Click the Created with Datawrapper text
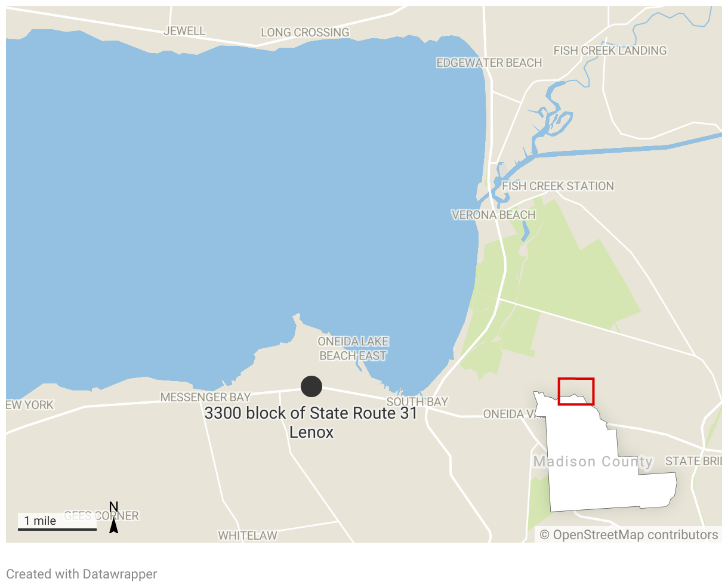 tap(82, 574)
